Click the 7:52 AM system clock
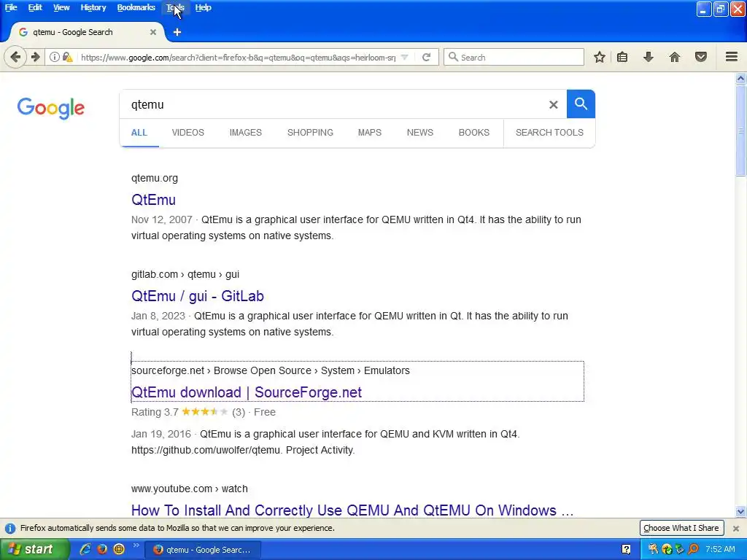 click(720, 549)
